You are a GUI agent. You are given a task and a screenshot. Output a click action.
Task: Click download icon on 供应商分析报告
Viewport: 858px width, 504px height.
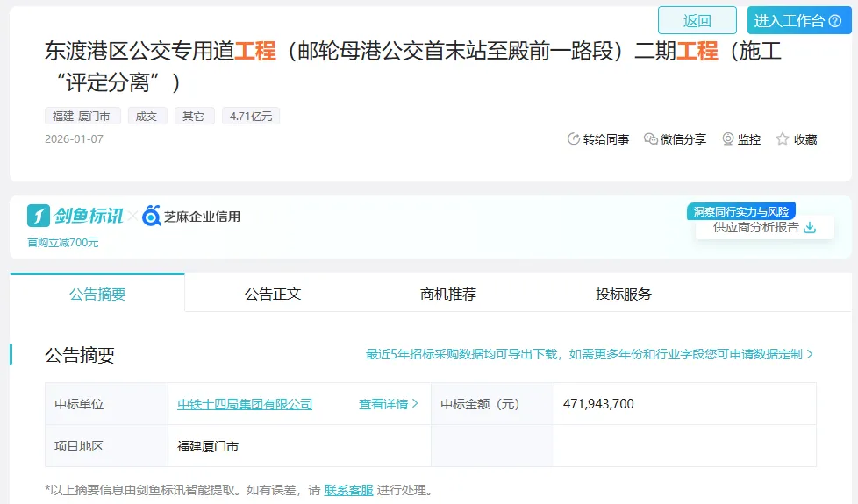click(810, 228)
